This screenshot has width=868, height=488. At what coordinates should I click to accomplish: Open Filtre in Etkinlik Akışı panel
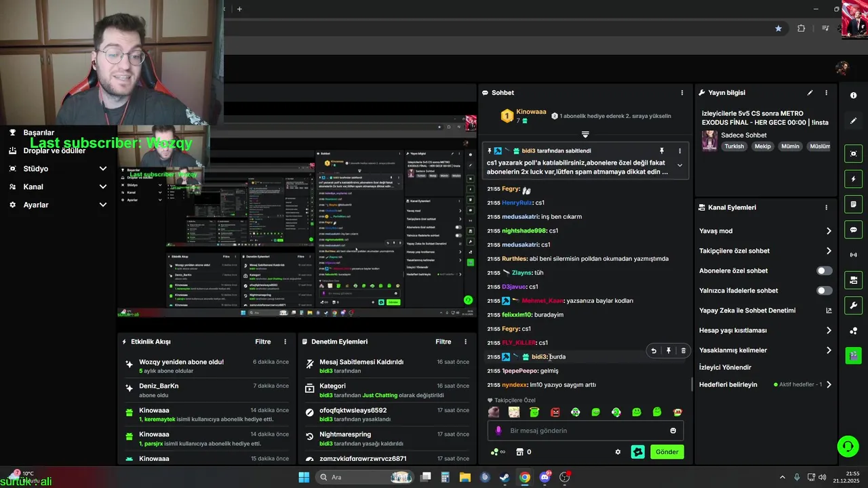pyautogui.click(x=263, y=342)
